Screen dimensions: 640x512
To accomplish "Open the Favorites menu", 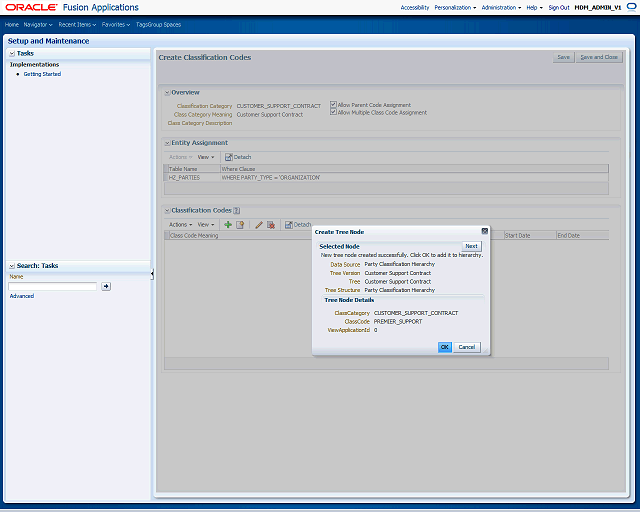I will point(116,24).
